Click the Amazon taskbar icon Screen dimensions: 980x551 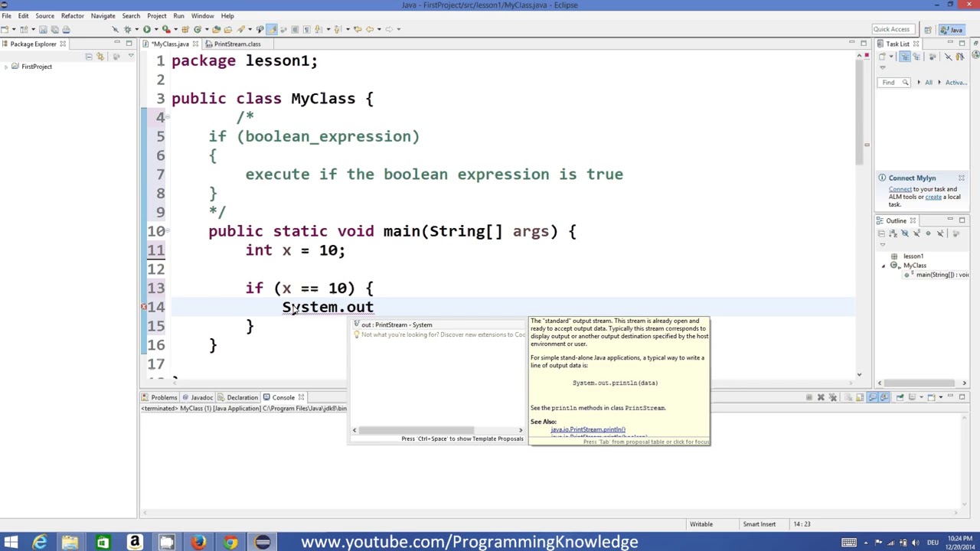point(135,542)
